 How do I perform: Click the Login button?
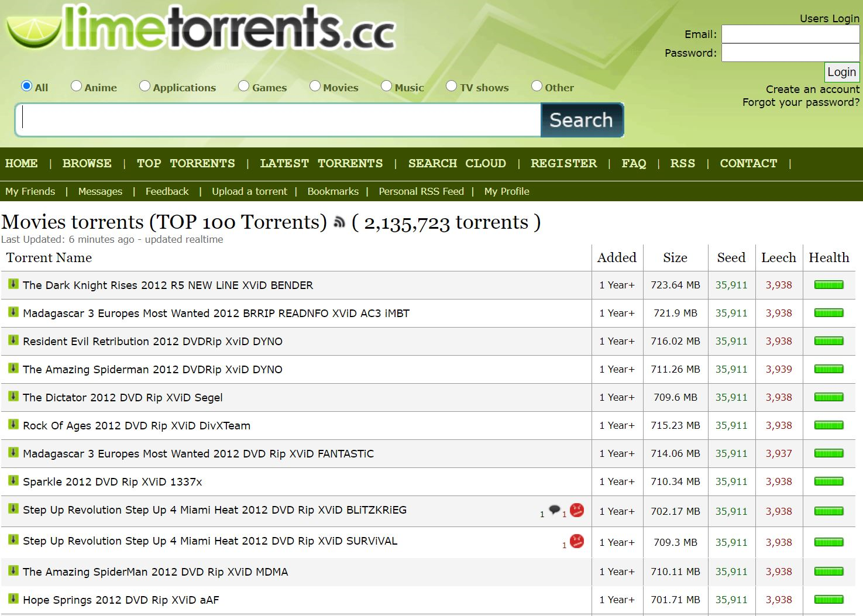[x=842, y=72]
